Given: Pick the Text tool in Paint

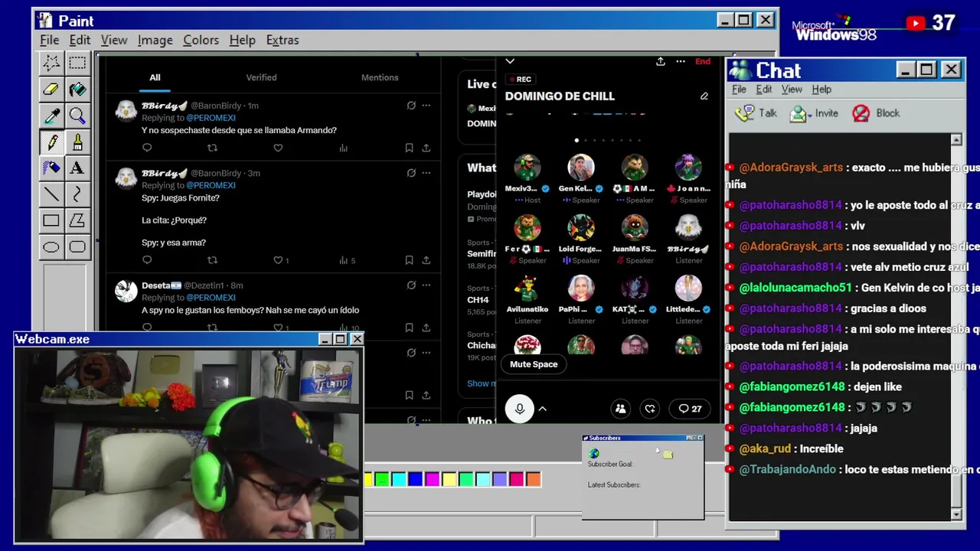Looking at the screenshot, I should pyautogui.click(x=77, y=168).
